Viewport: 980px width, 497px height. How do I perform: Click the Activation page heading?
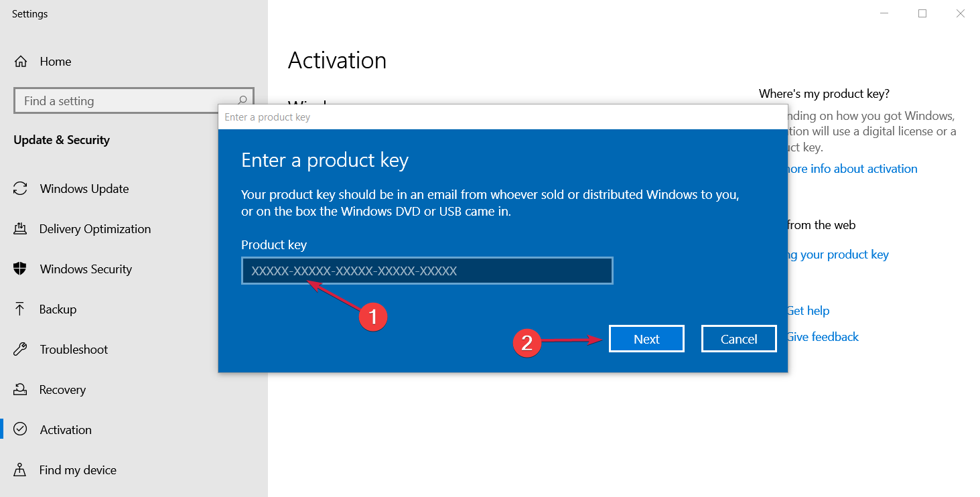[x=337, y=60]
